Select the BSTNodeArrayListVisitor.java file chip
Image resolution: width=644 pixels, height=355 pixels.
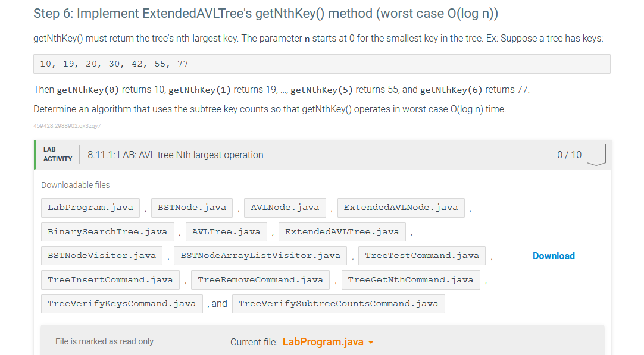[x=261, y=255]
